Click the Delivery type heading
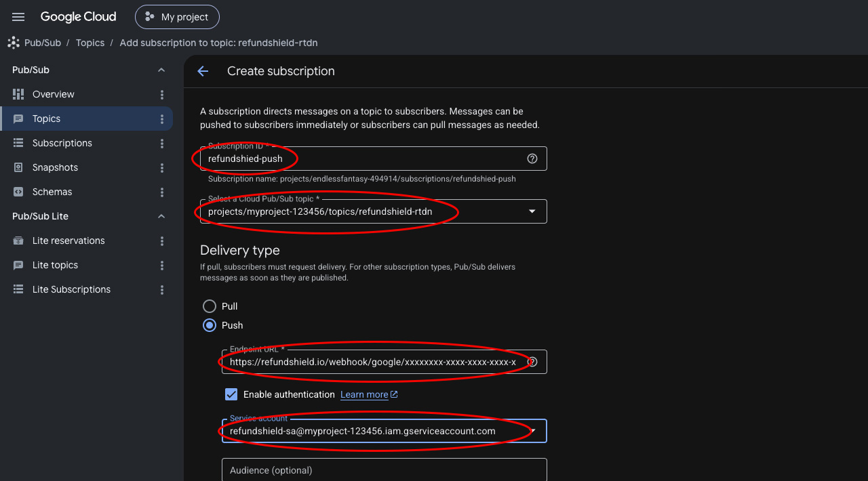868x481 pixels. pos(240,251)
